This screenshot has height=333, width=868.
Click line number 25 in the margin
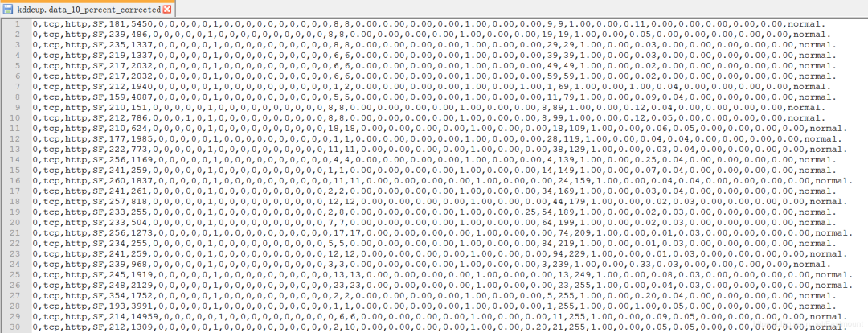click(17, 275)
